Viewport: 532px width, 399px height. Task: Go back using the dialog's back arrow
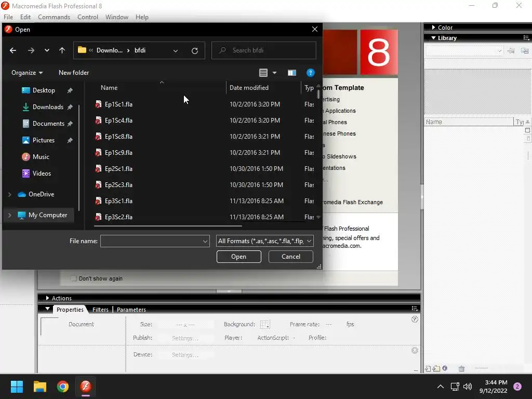[13, 50]
